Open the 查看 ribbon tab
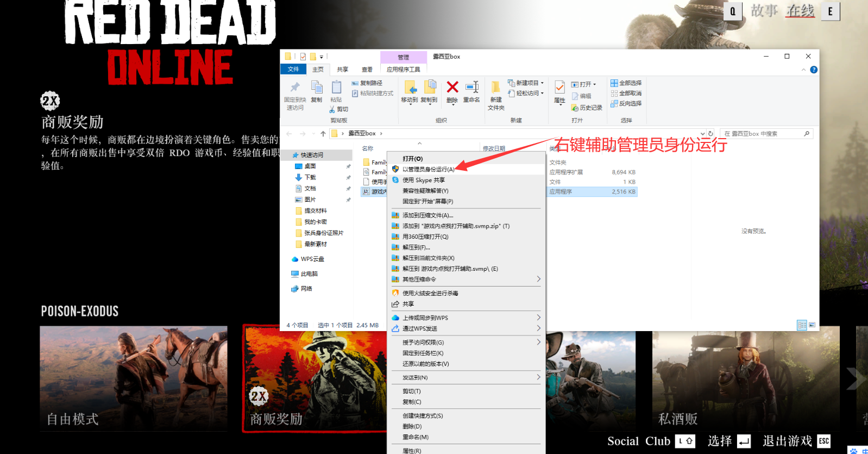This screenshot has width=868, height=454. [367, 70]
